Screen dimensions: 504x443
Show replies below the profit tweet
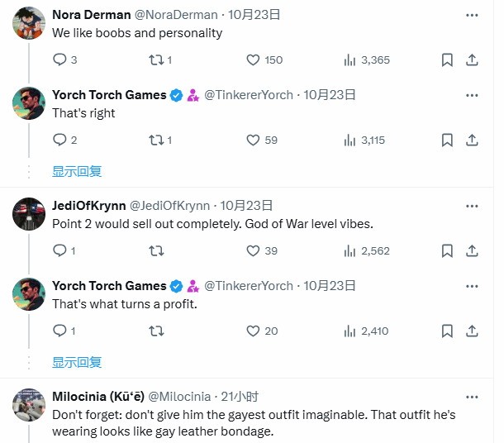77,362
